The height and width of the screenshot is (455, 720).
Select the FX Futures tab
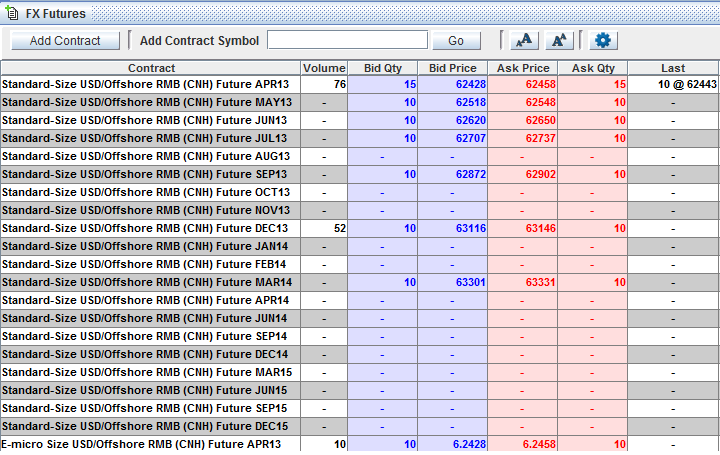point(54,14)
